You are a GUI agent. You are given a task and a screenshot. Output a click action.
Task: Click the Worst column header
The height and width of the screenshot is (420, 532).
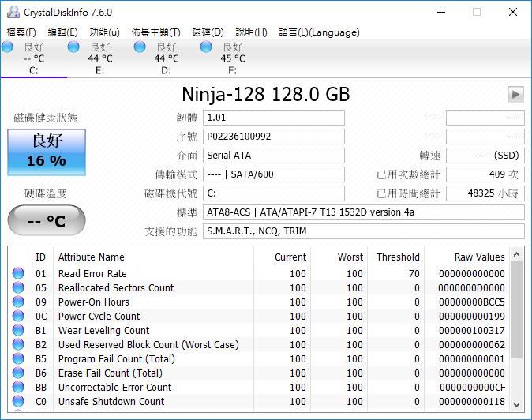tap(339, 257)
